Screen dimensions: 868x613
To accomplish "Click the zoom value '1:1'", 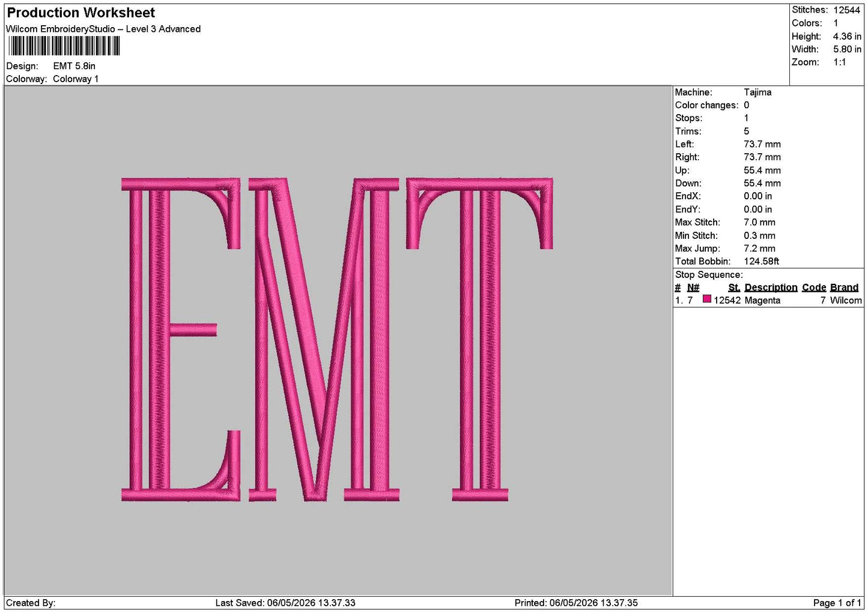I will (839, 62).
